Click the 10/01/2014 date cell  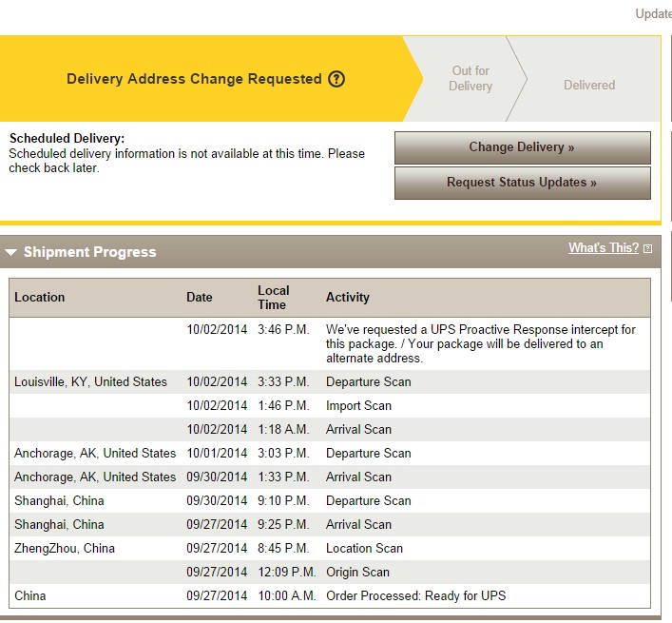[x=217, y=453]
